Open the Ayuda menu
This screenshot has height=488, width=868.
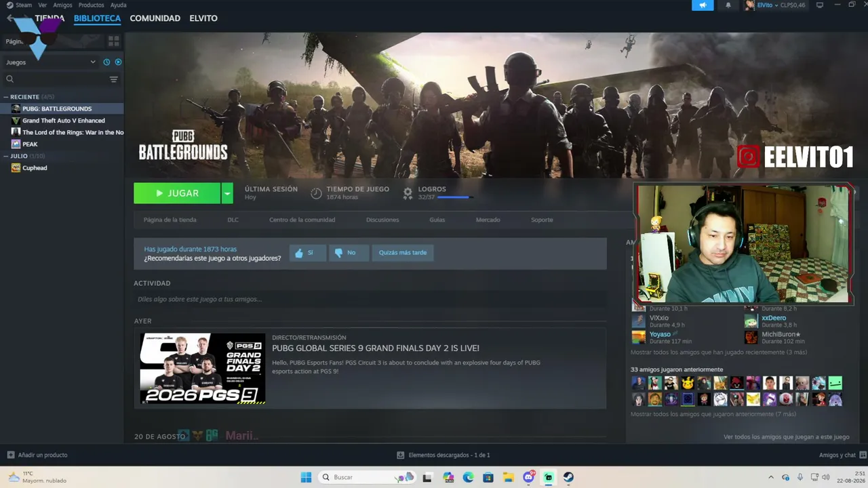pyautogui.click(x=118, y=5)
